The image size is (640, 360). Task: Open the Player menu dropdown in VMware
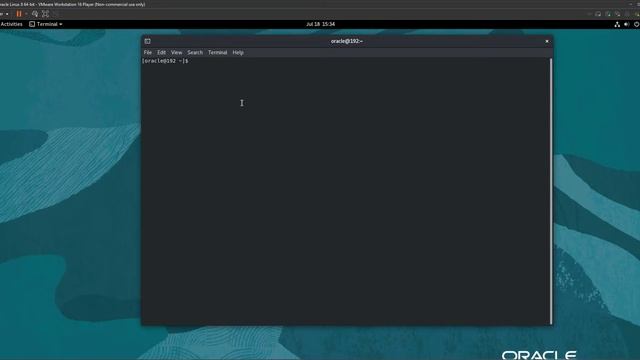[4, 14]
